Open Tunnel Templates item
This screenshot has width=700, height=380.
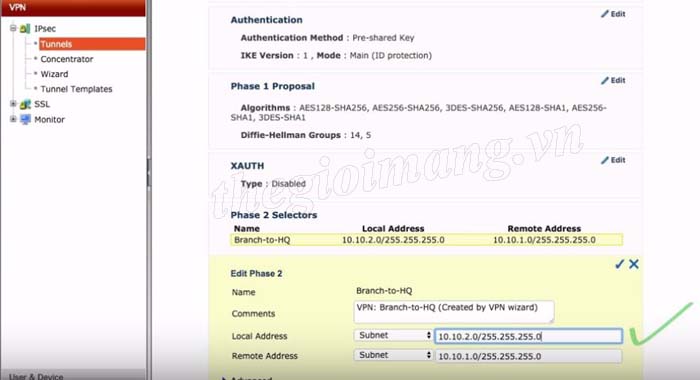[76, 89]
